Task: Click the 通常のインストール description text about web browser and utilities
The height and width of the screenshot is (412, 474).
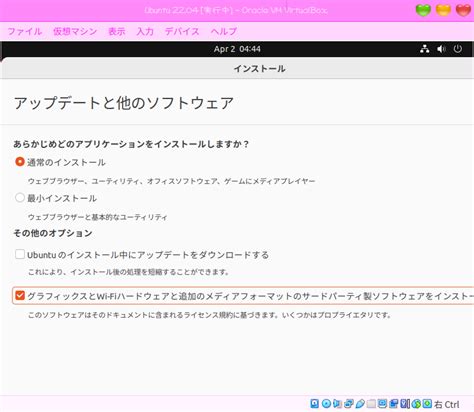Action: pos(171,181)
